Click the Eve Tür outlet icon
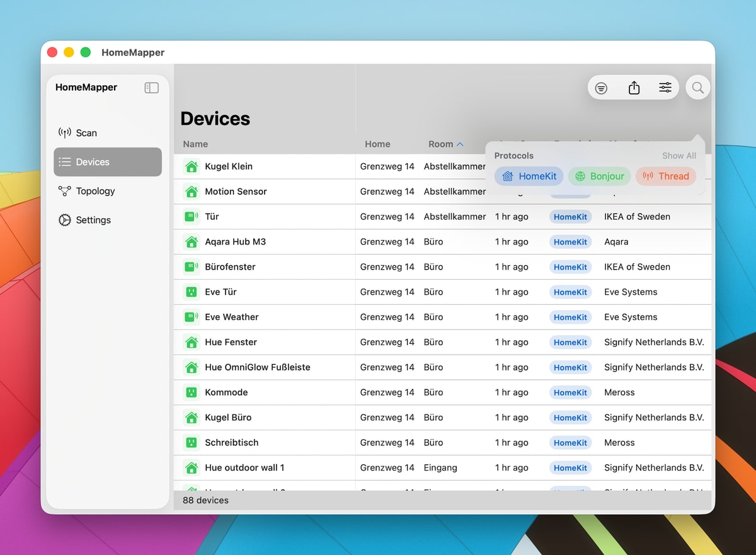The image size is (756, 555). point(191,292)
